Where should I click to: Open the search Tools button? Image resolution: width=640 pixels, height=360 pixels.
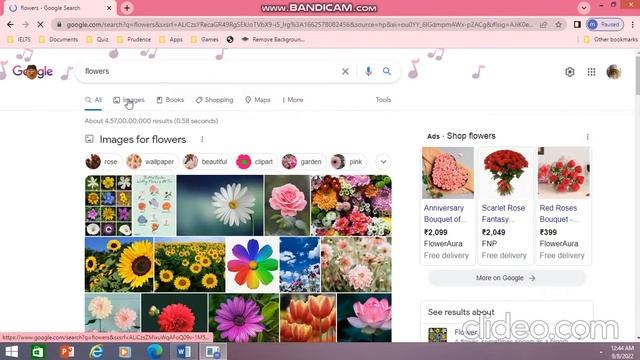coord(383,100)
